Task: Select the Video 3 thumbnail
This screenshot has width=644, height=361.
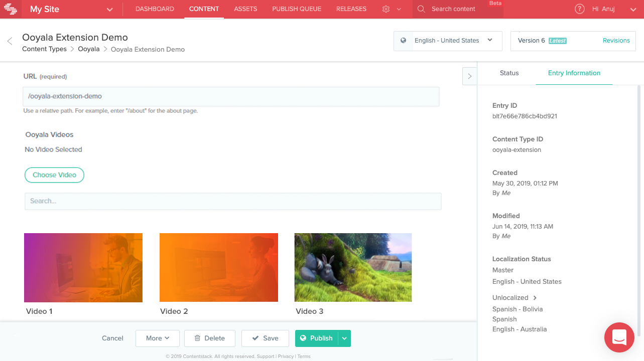Action: pos(353,268)
